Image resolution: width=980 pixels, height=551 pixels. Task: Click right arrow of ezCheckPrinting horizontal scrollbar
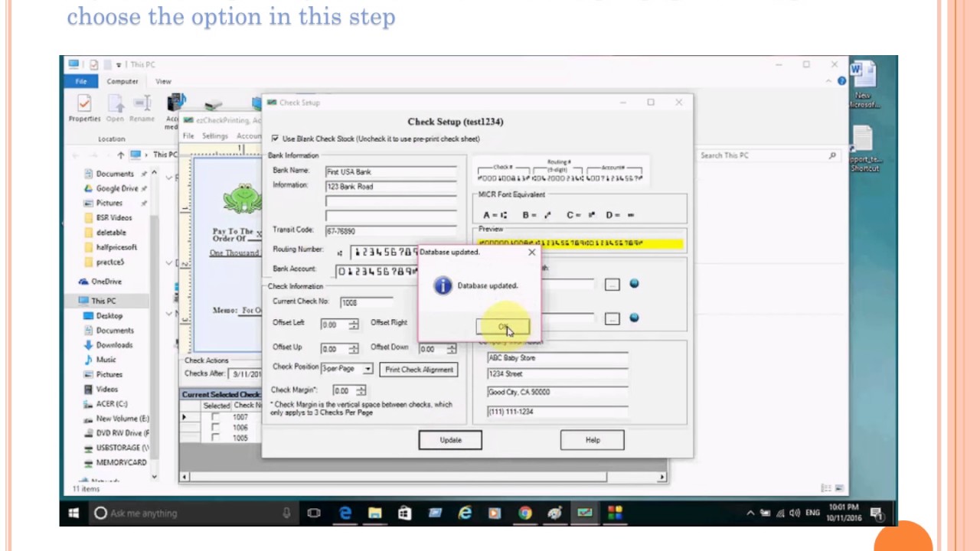coord(662,477)
